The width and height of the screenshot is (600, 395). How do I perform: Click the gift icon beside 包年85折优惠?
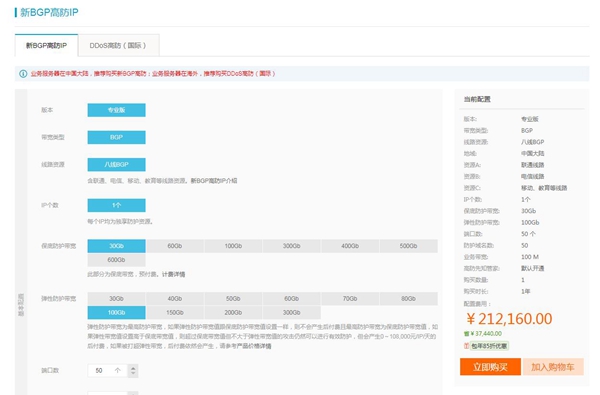tap(466, 346)
